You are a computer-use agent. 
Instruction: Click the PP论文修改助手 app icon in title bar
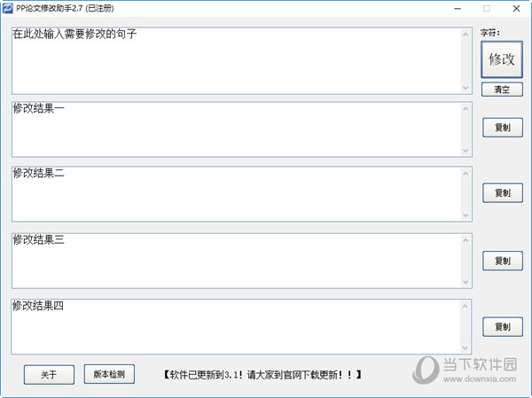[8, 8]
